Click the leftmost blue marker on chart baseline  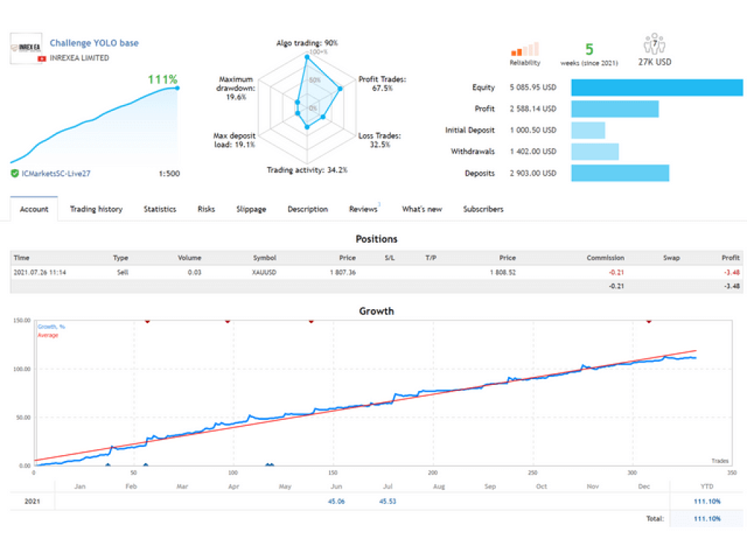click(x=108, y=464)
